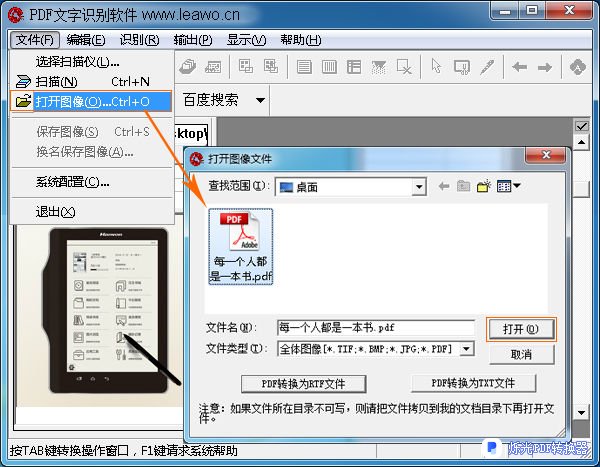Image resolution: width=600 pixels, height=467 pixels.
Task: Click the 文件名 filename input field
Action: pyautogui.click(x=376, y=328)
